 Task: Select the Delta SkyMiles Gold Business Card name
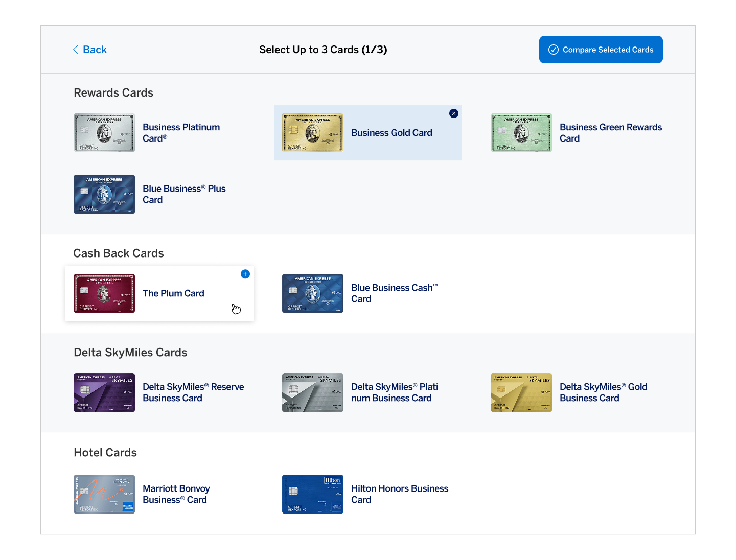[604, 392]
